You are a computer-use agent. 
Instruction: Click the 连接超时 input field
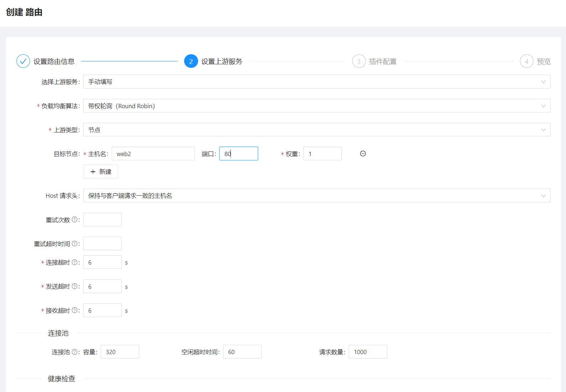click(x=102, y=262)
